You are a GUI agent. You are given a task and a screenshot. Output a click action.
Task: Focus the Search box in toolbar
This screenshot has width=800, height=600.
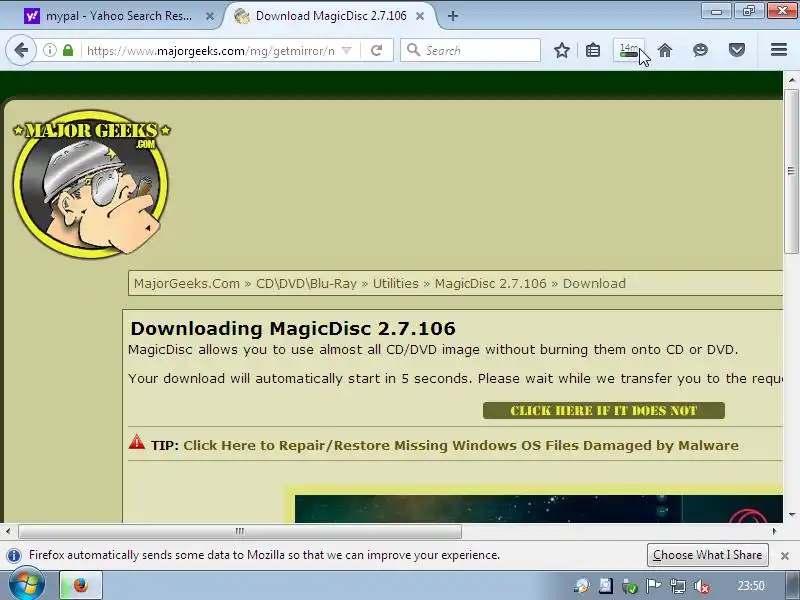pyautogui.click(x=470, y=50)
